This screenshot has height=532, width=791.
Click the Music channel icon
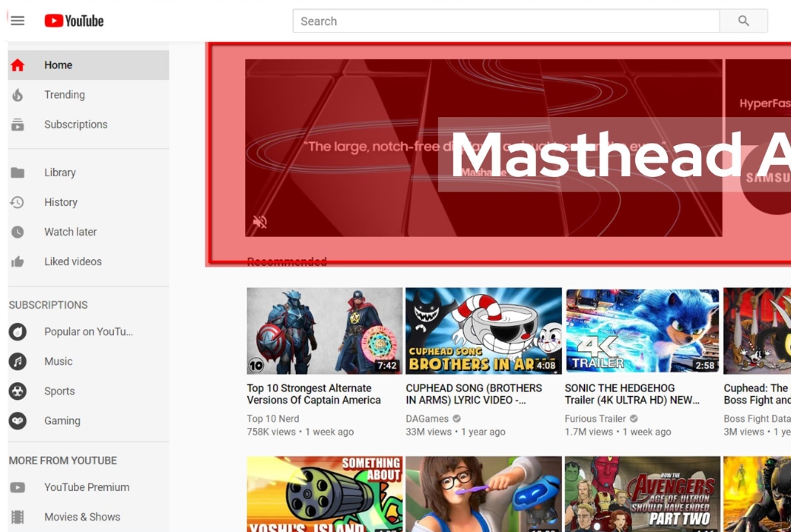pyautogui.click(x=17, y=362)
